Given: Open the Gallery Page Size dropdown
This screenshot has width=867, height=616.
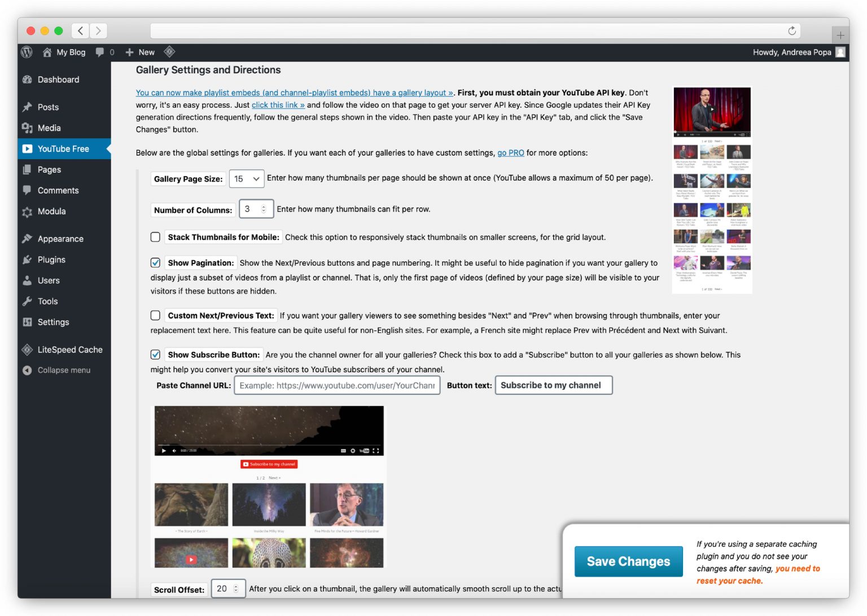Looking at the screenshot, I should [246, 178].
